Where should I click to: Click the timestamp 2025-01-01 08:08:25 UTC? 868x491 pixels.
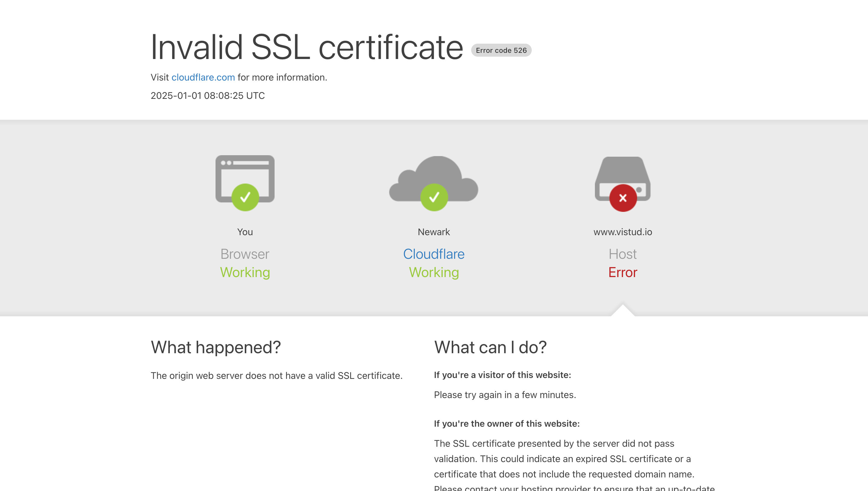pos(208,96)
